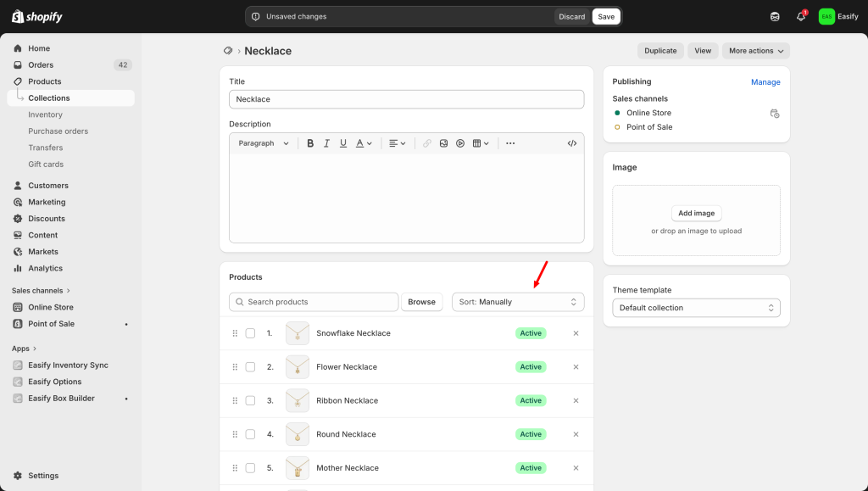The width and height of the screenshot is (868, 491).
Task: Click drag handle for Ribbon Necklace
Action: point(235,400)
